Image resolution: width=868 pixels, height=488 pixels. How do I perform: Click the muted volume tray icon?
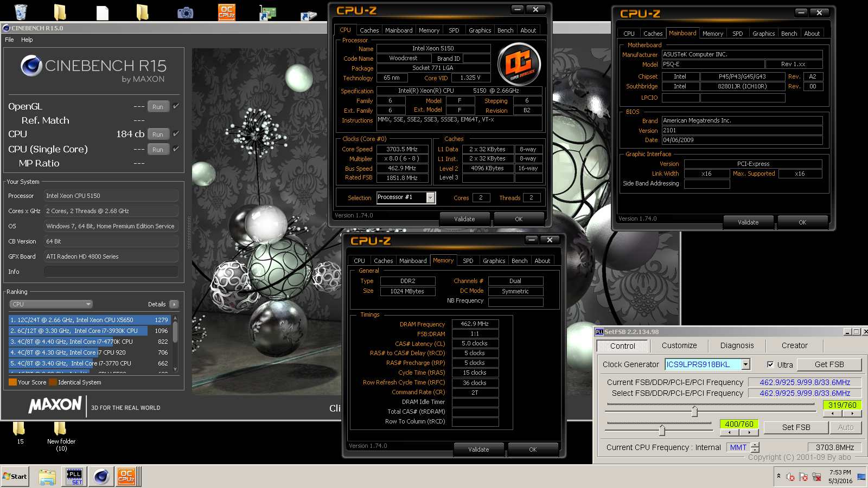790,477
